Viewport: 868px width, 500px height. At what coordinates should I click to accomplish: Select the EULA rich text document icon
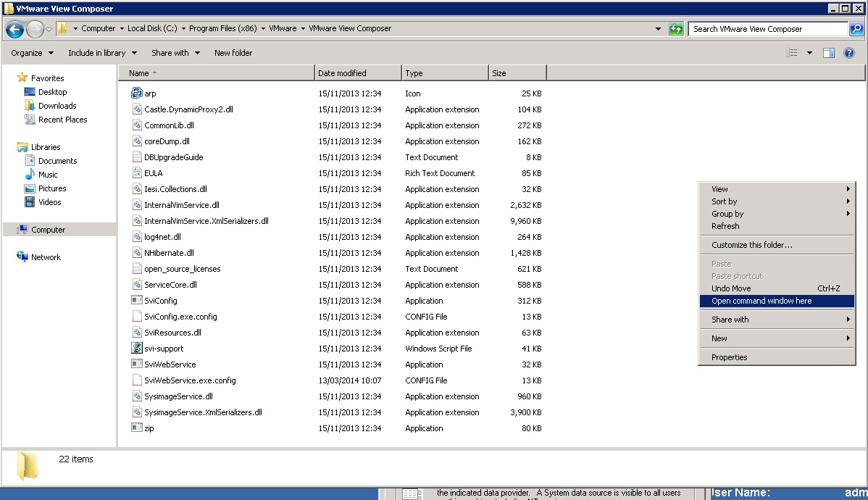click(x=137, y=172)
